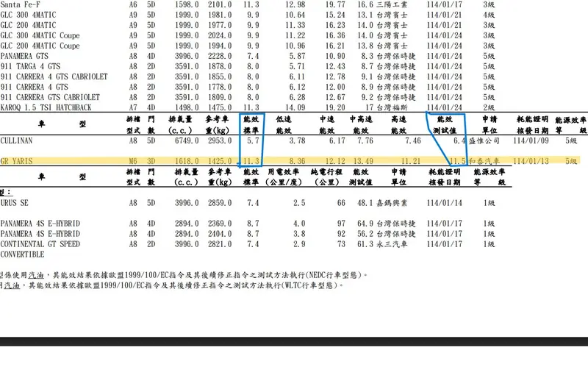Select the 'Santa Fe-F' model name
588x392 pixels.
20,4
